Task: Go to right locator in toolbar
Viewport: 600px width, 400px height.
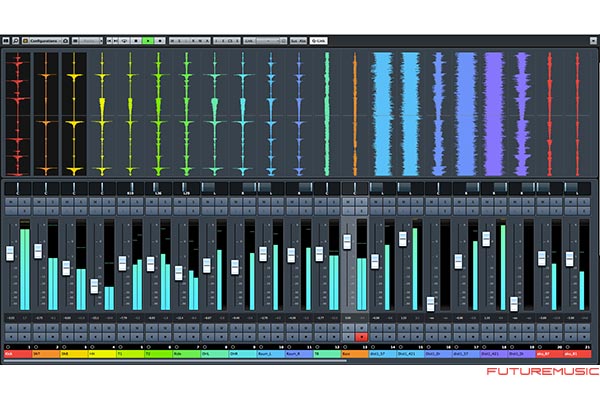Action: (x=116, y=41)
